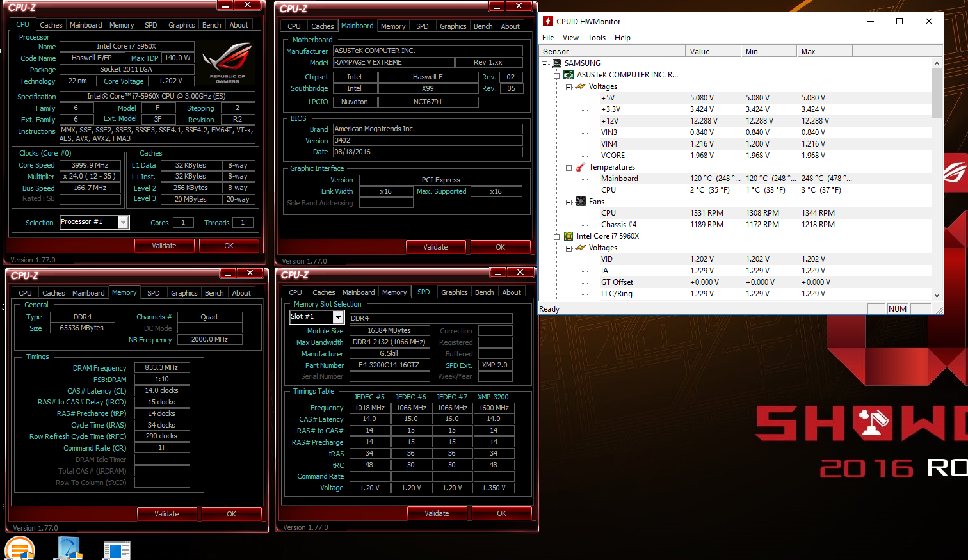Click the HWMonitor scrollbar up arrow
Viewport: 968px width, 560px height.
(937, 63)
